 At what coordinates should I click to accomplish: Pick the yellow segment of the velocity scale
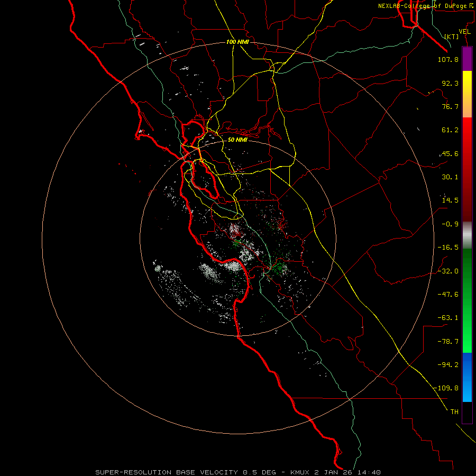pos(467,94)
